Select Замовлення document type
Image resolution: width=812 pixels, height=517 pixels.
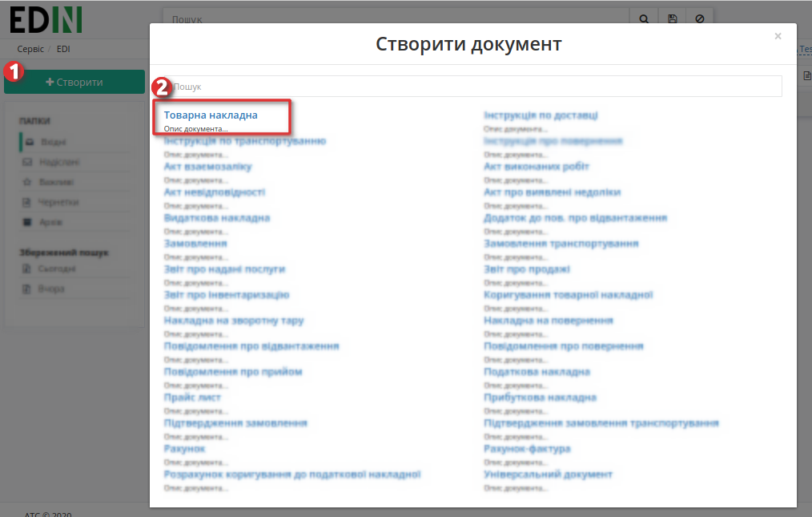[x=195, y=243]
